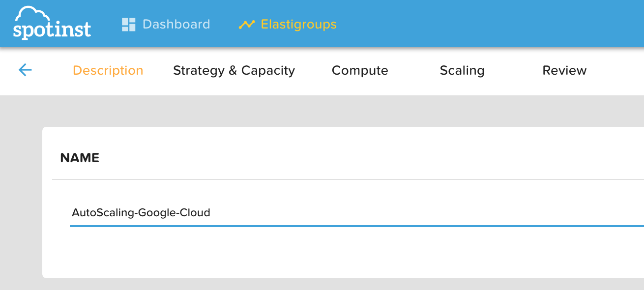The image size is (644, 290).
Task: Click the zigzag icon beside Elastigroups
Action: click(x=247, y=24)
